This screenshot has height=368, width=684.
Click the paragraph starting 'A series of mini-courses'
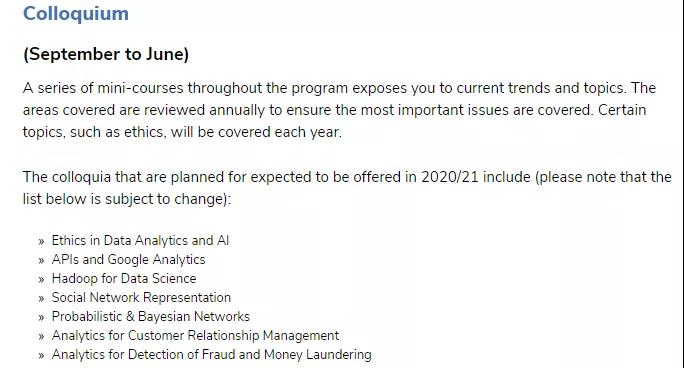[339, 110]
